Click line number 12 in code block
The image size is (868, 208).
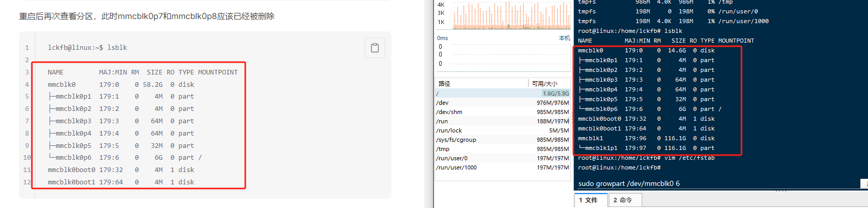point(27,182)
